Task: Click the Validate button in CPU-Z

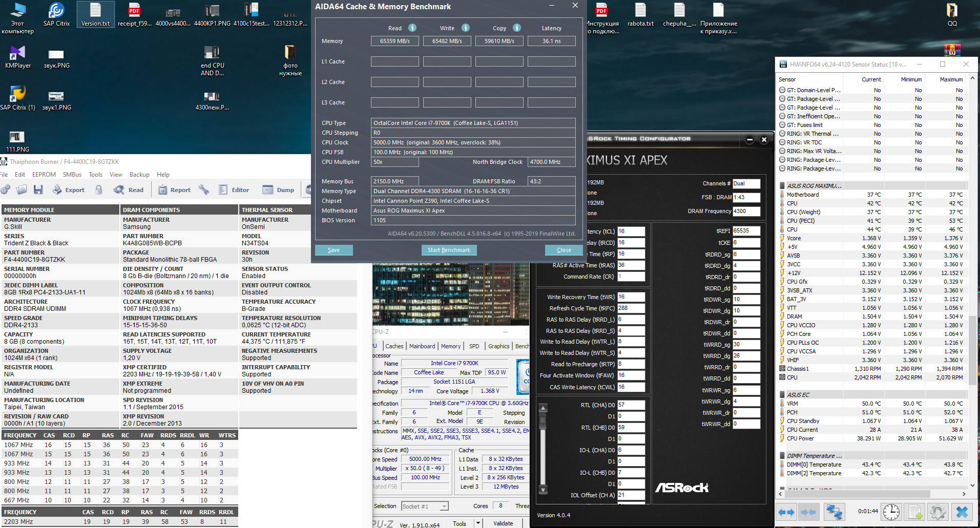Action: (503, 523)
